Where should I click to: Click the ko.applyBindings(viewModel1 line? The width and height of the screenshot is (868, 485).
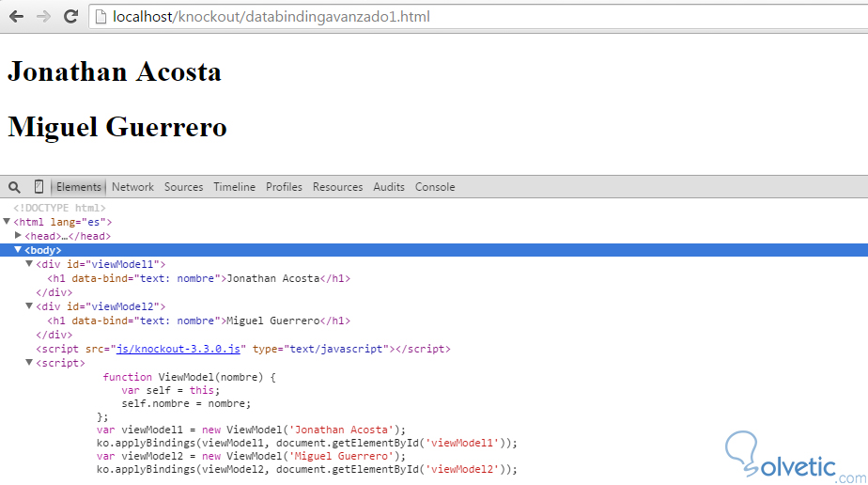coord(307,443)
